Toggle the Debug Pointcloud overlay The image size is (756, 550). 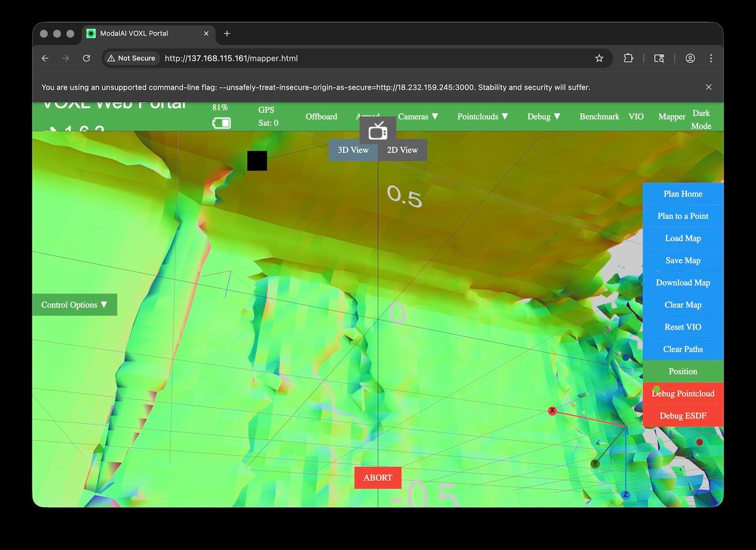[x=683, y=394]
